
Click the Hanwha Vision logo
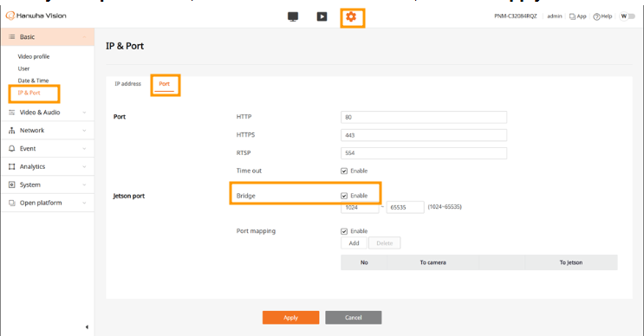pos(36,16)
